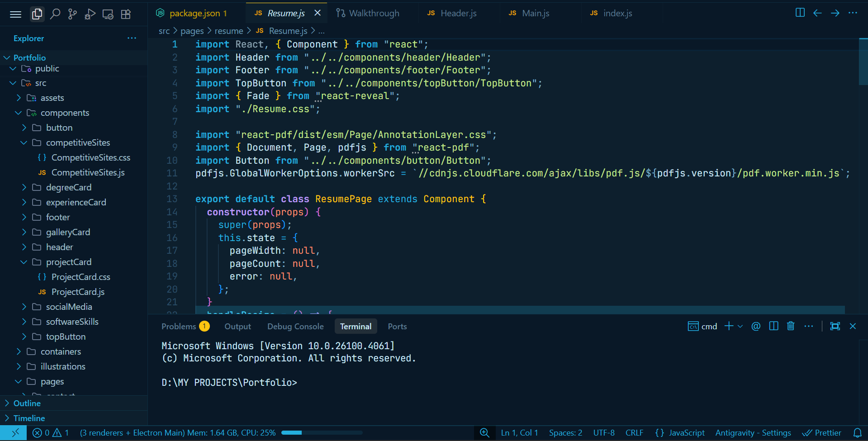Open editor more actions ellipsis
The width and height of the screenshot is (868, 441).
tap(853, 13)
